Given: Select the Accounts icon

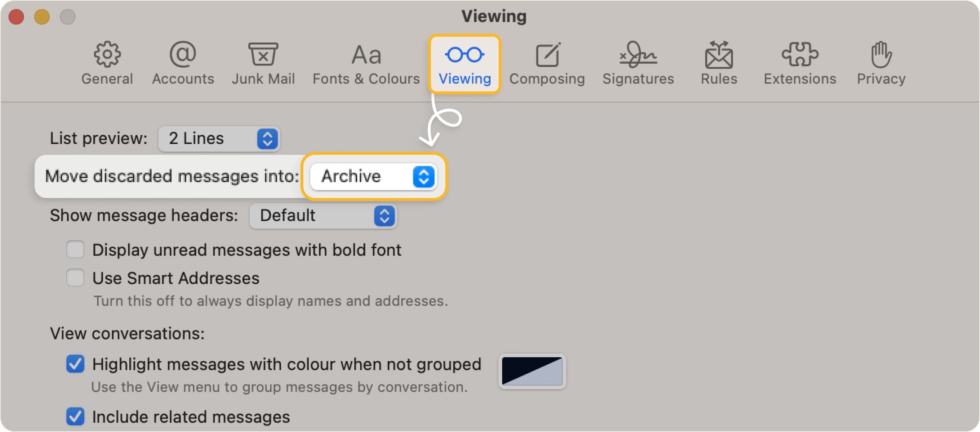Looking at the screenshot, I should click(183, 61).
